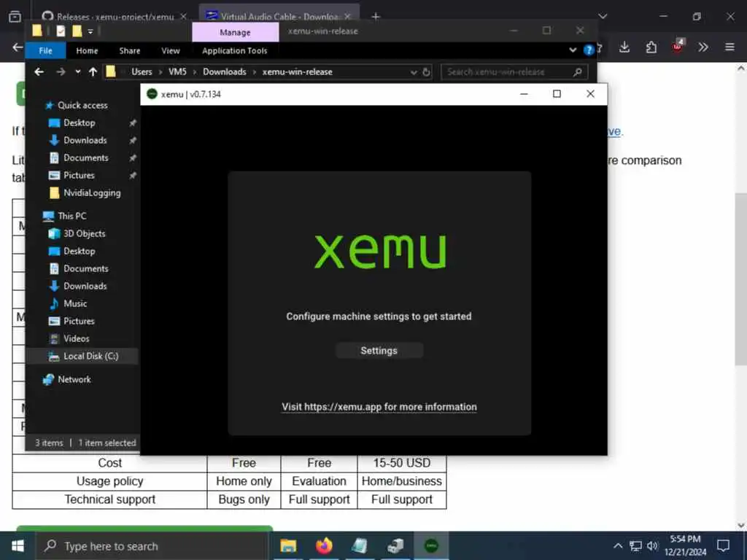Switch to Releases xemu-project browser tab
The width and height of the screenshot is (747, 560).
click(x=115, y=17)
